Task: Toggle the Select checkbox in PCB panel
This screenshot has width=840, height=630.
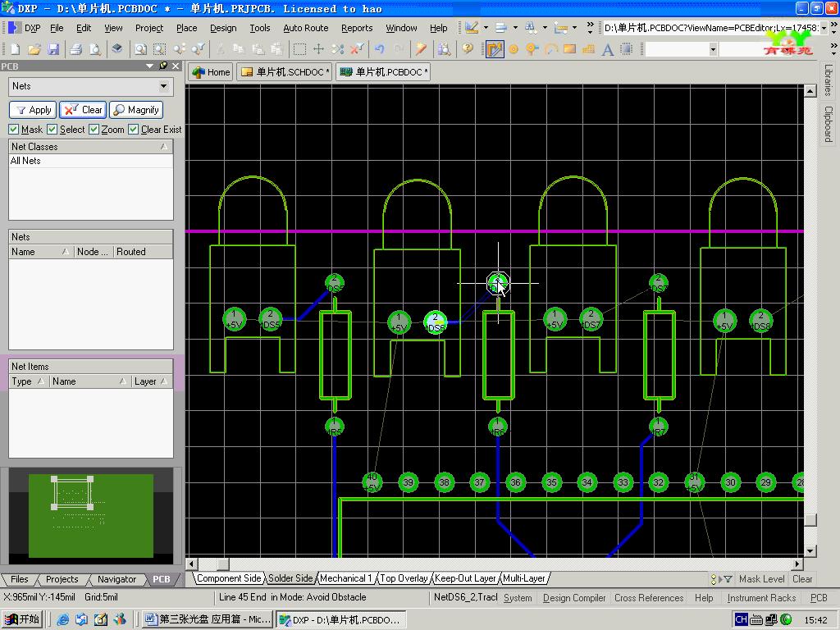Action: [x=52, y=130]
